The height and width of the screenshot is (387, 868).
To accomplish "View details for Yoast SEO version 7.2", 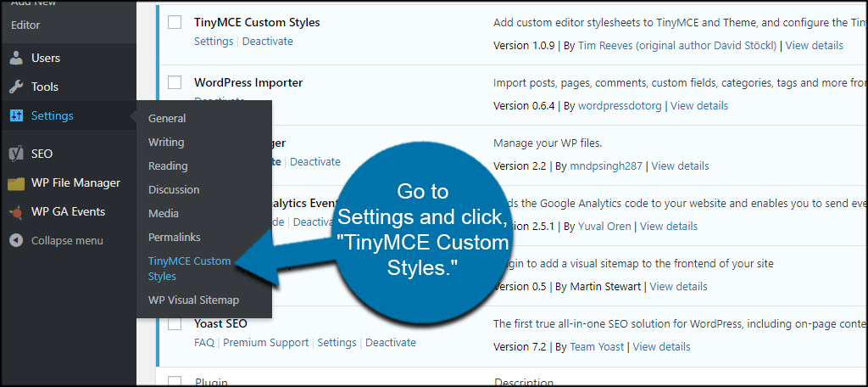I will 661,346.
